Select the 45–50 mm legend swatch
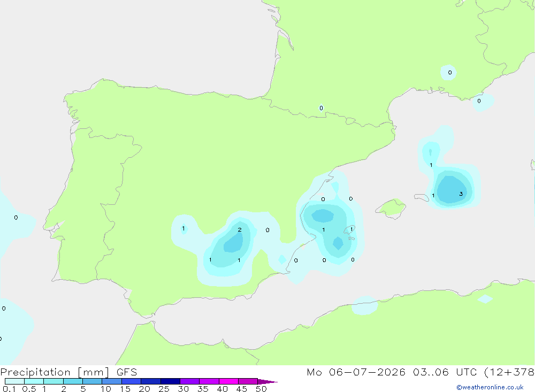Viewport: 535px width, 392px height. pos(248,381)
